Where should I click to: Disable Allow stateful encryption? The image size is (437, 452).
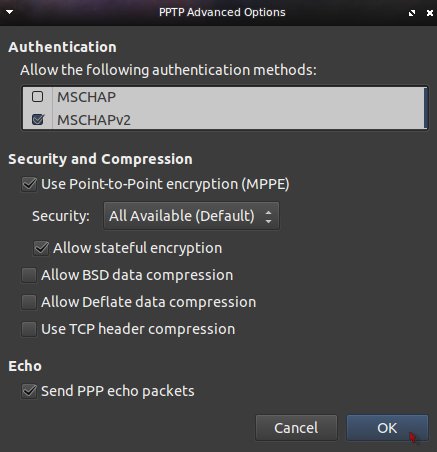41,248
